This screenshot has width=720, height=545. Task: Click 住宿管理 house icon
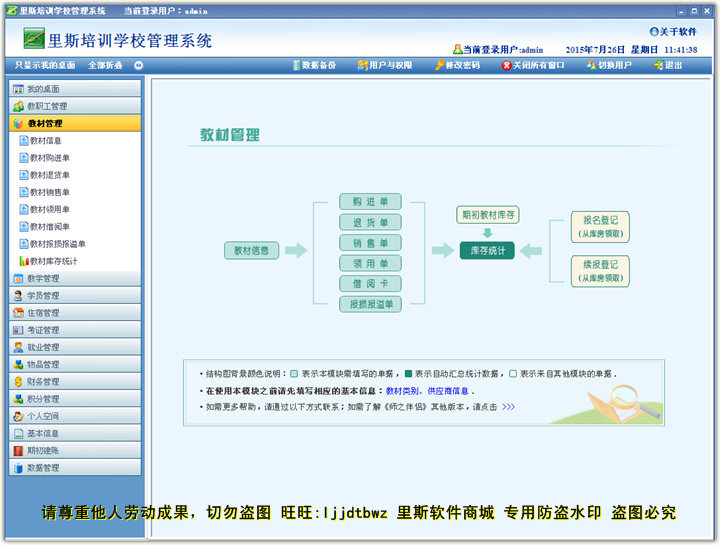pyautogui.click(x=18, y=313)
